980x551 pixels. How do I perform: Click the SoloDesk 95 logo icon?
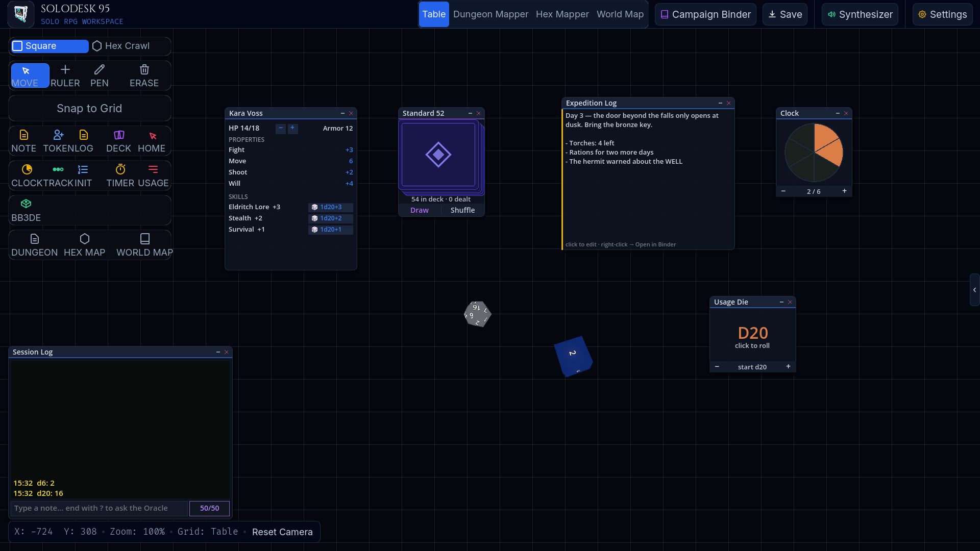tap(21, 14)
